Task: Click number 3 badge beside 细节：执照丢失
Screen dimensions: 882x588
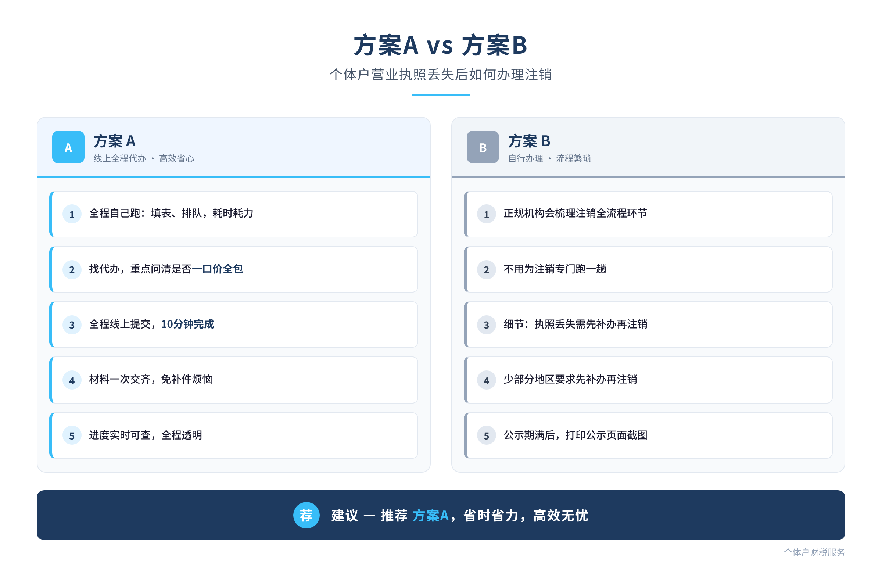Action: click(x=486, y=325)
